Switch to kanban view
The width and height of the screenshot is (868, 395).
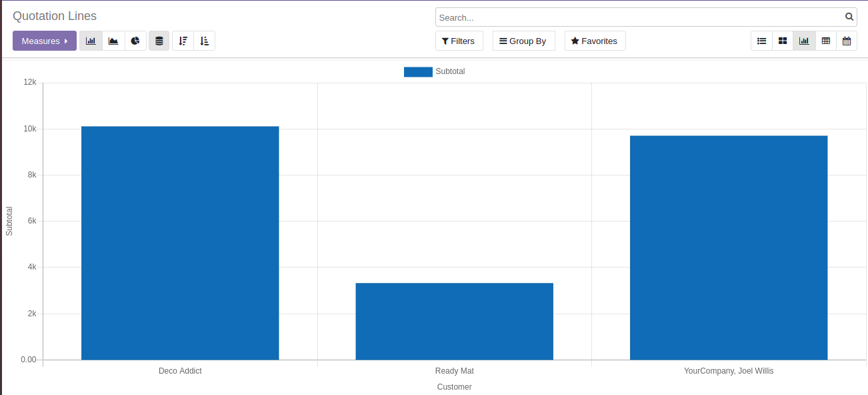coord(783,41)
